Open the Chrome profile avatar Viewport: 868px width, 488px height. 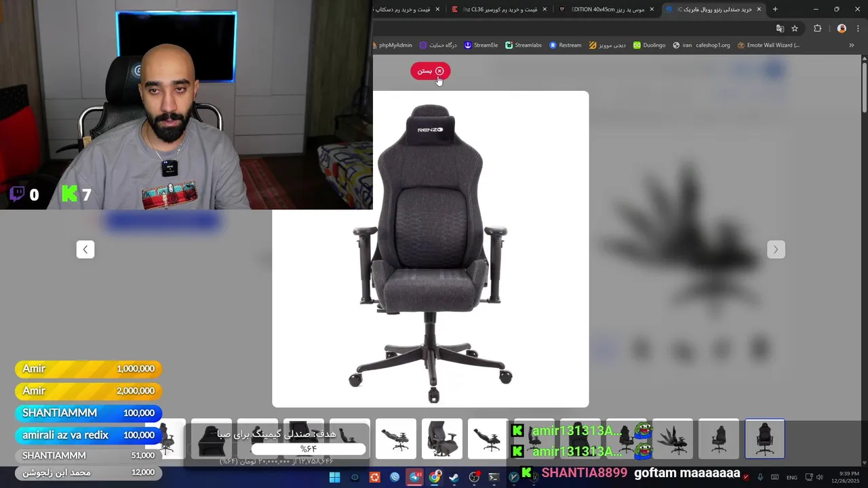point(842,28)
